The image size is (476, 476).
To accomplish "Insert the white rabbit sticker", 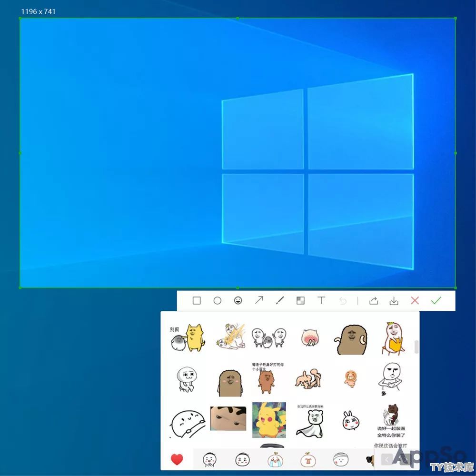I will click(x=351, y=421).
